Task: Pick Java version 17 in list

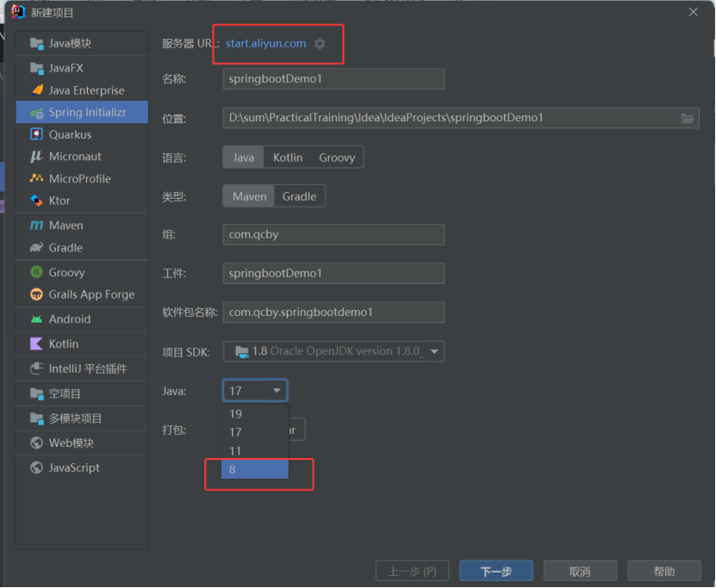Action: click(255, 432)
